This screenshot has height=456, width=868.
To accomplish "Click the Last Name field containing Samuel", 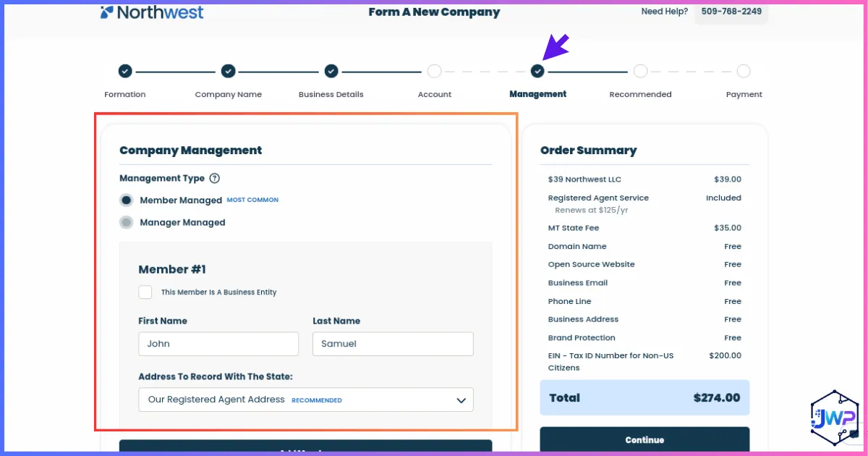I will (x=393, y=344).
